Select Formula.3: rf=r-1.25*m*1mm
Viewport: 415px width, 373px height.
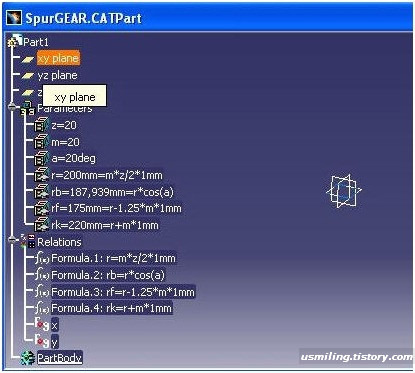coord(123,292)
